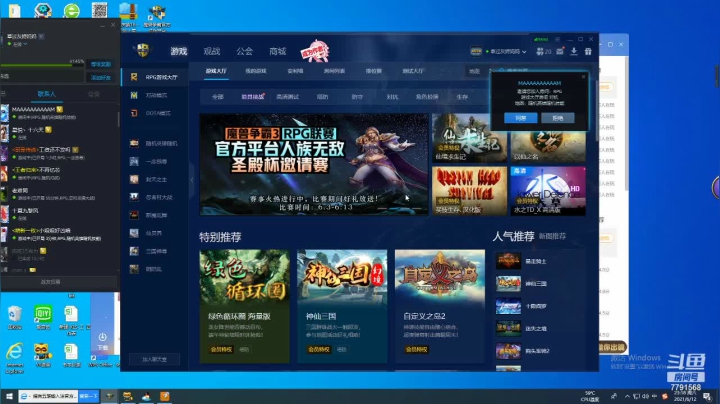Open 神仙三国 in the 人气推荐 list
Screen dimensions: 720x404
tap(540, 283)
